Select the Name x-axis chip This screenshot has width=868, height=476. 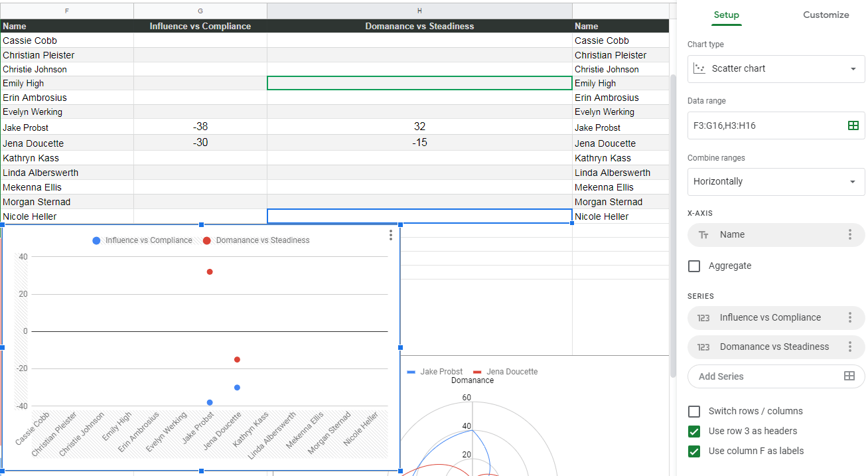point(776,234)
